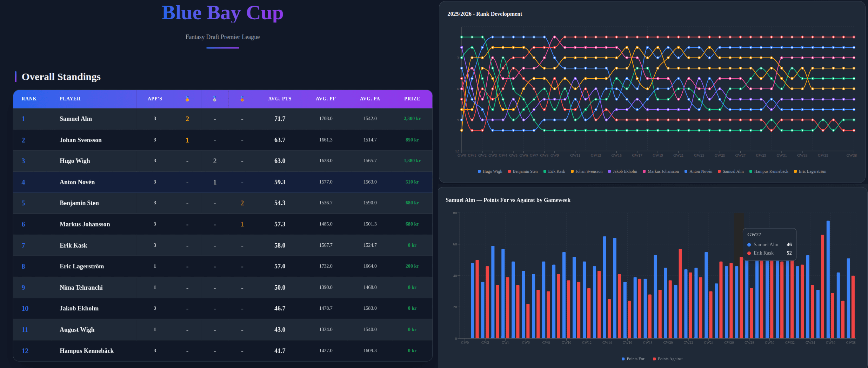Image resolution: width=868 pixels, height=368 pixels.
Task: Sort standings by the PLAYER header
Action: pos(70,99)
